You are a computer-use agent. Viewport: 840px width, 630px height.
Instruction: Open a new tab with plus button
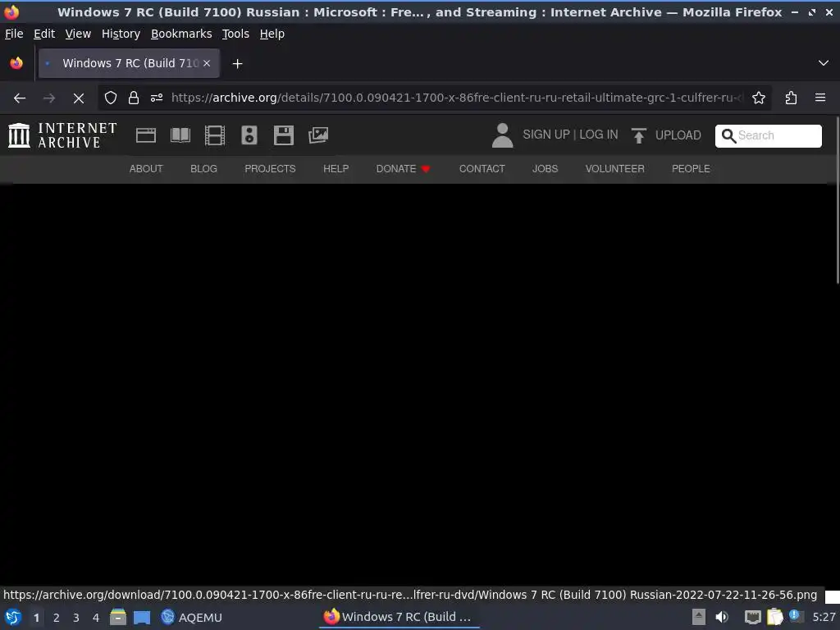tap(237, 64)
